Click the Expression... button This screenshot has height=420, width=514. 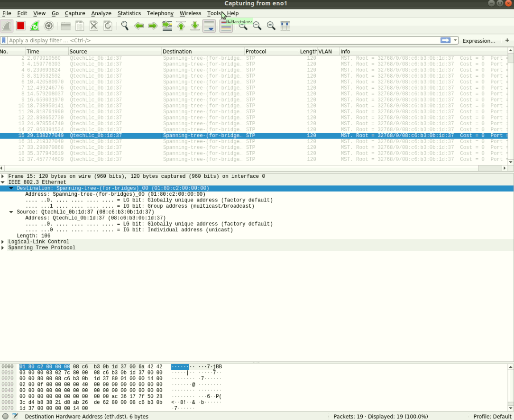click(478, 41)
